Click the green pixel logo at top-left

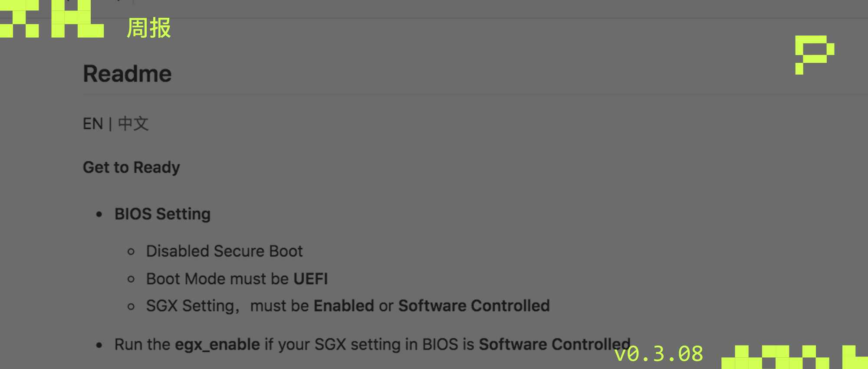click(52, 19)
